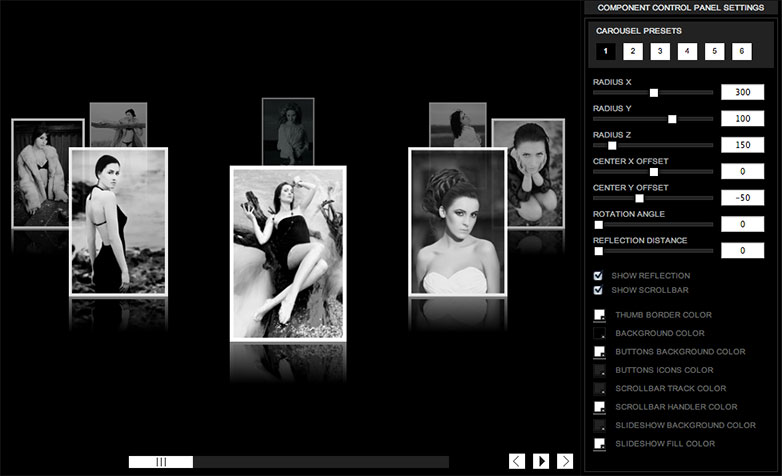The width and height of the screenshot is (782, 476).
Task: Click the next arrow carousel button
Action: (x=565, y=461)
